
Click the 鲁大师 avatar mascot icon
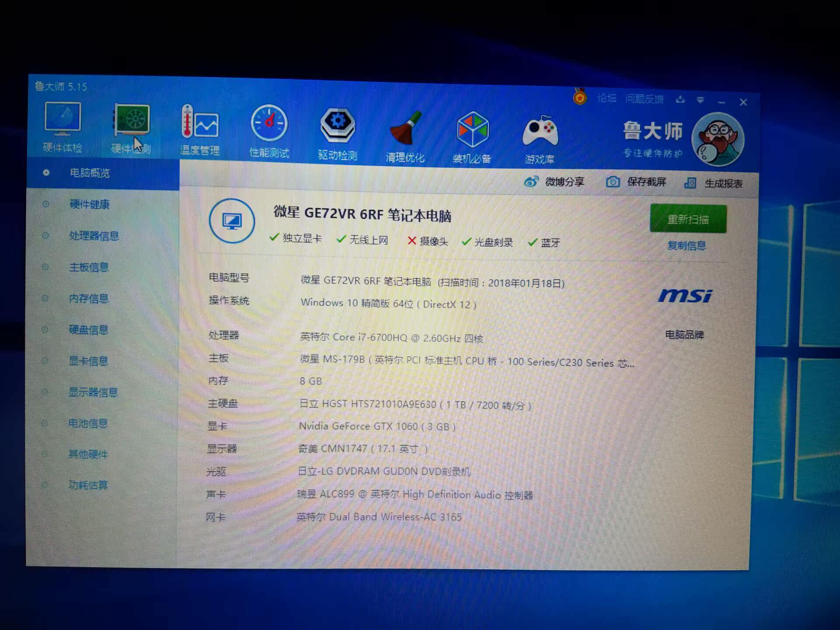pyautogui.click(x=717, y=140)
